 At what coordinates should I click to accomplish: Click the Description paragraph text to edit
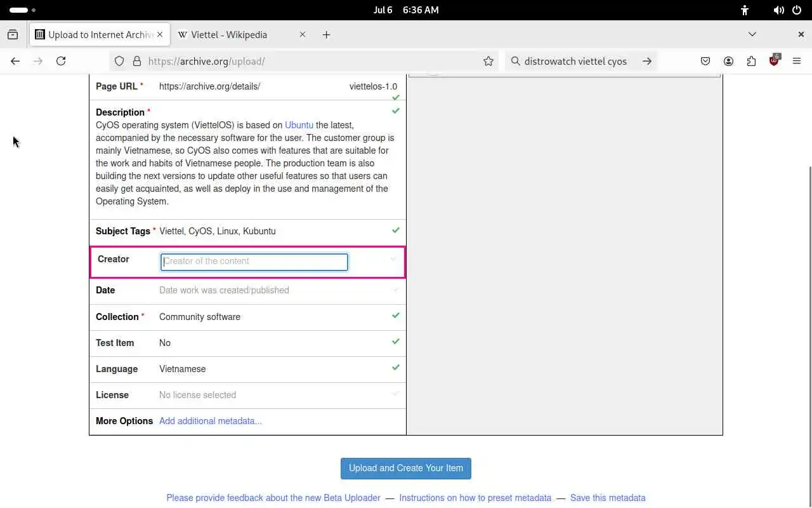click(x=245, y=163)
